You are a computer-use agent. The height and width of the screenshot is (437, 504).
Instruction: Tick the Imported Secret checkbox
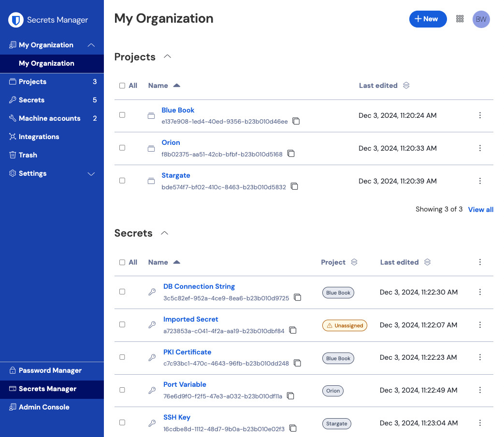click(x=122, y=324)
